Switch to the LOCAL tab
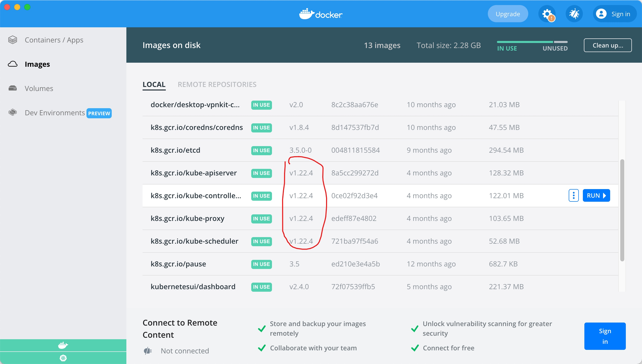The height and width of the screenshot is (364, 642). [x=154, y=84]
